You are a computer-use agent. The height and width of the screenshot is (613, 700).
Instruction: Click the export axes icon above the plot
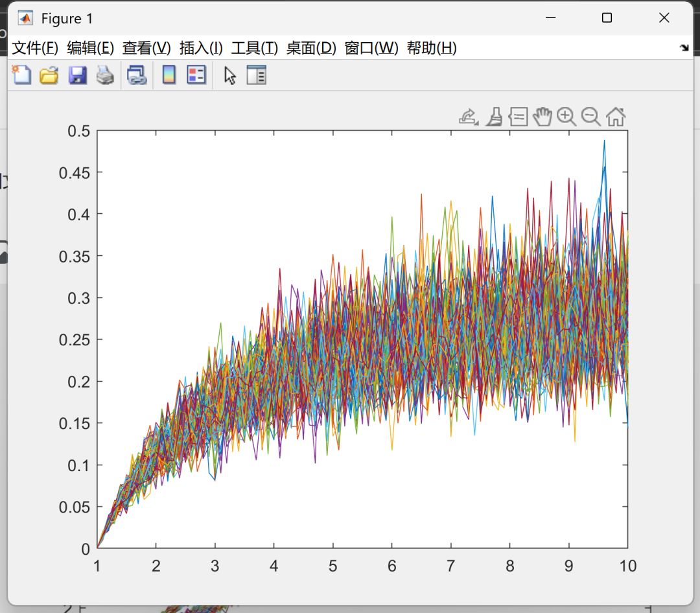468,117
